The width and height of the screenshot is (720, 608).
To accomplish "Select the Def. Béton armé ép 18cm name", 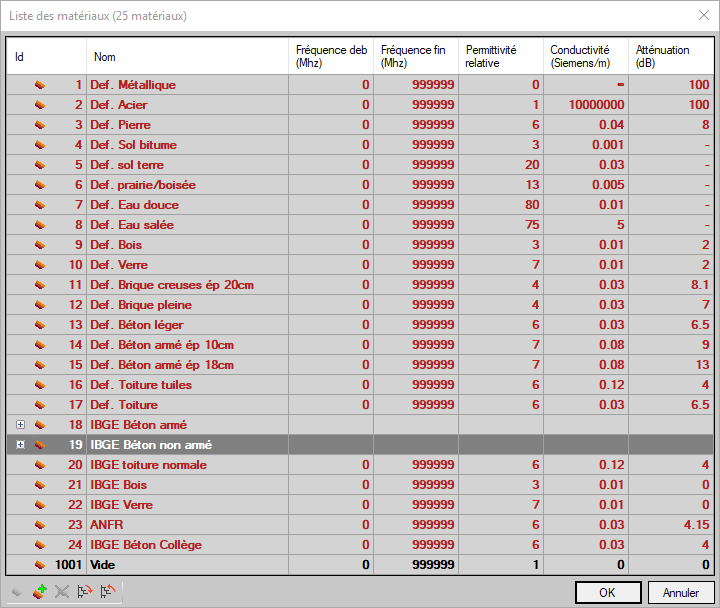I will 162,365.
